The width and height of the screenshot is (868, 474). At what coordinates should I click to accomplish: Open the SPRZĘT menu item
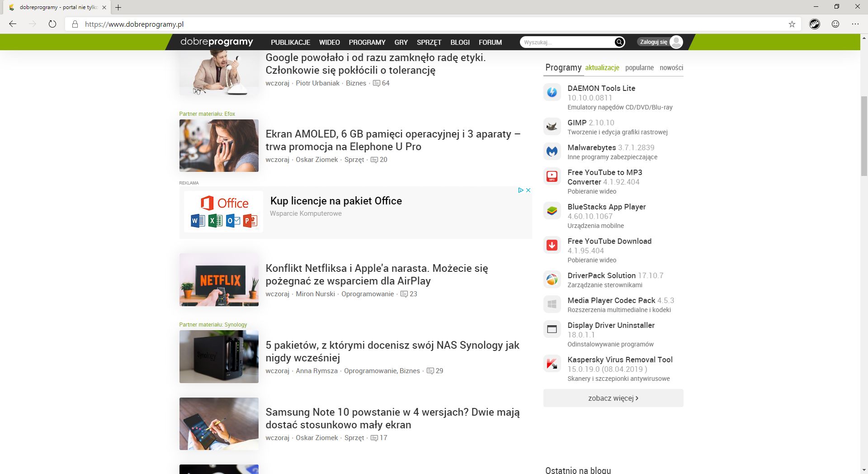pos(429,43)
